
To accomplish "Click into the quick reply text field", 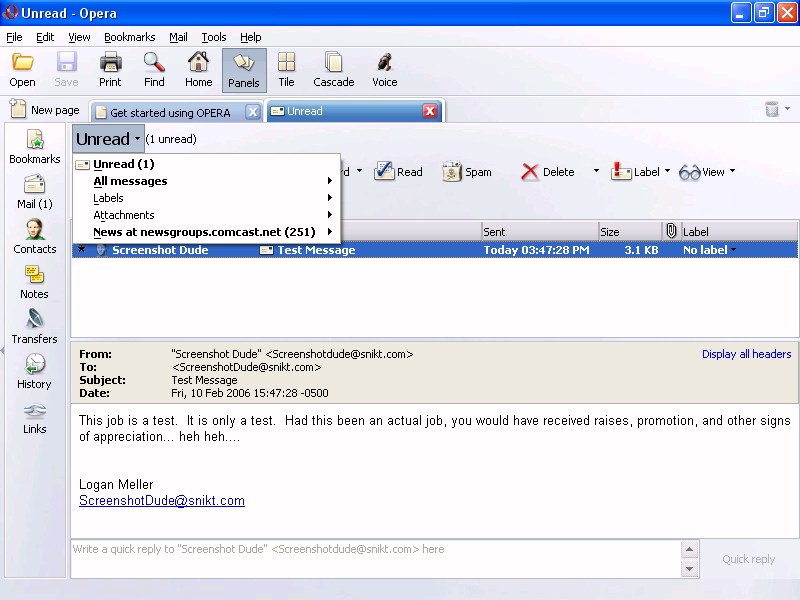I will 377,559.
